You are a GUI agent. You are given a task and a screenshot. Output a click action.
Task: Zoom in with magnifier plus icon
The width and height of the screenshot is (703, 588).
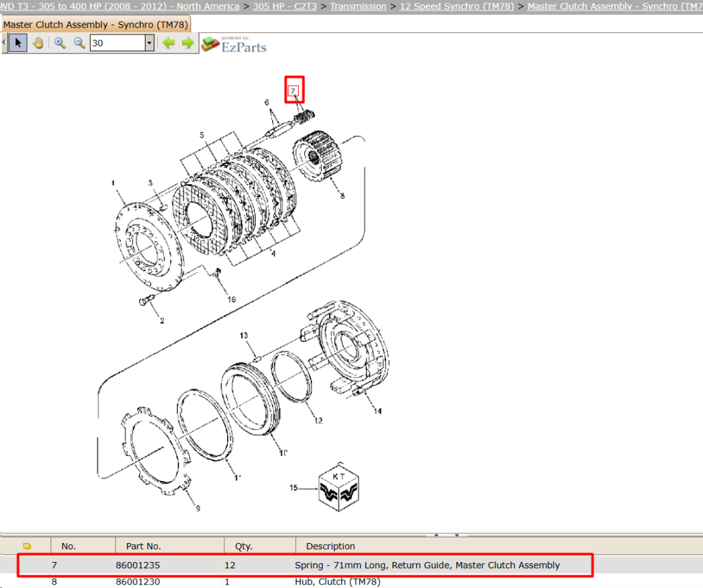[x=60, y=43]
